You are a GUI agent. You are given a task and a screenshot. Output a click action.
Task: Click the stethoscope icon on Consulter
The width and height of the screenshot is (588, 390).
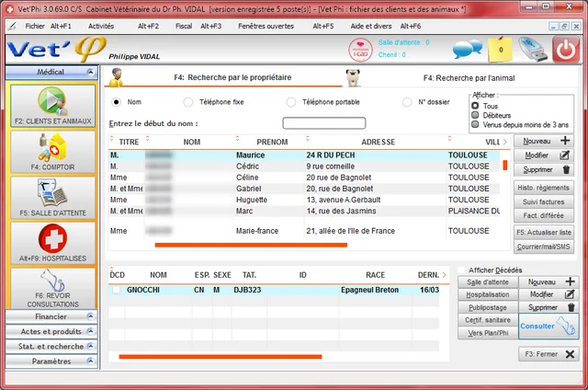(566, 326)
